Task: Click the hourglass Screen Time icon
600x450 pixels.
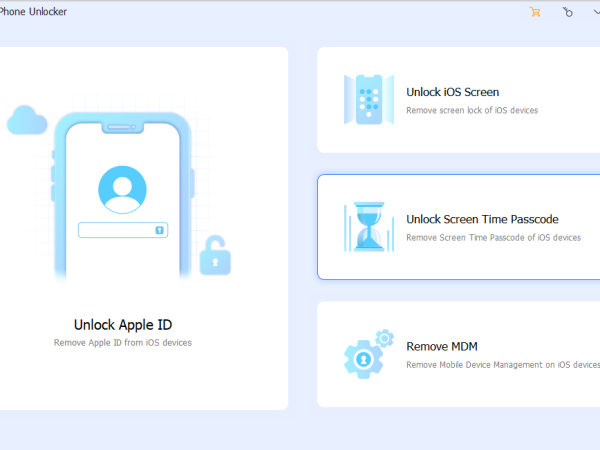Action: pyautogui.click(x=369, y=227)
